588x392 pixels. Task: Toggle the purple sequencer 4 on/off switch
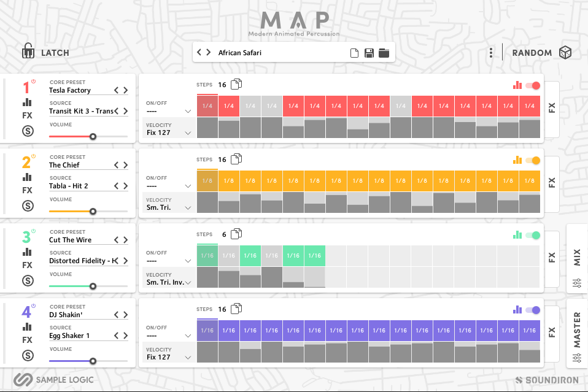click(x=533, y=310)
